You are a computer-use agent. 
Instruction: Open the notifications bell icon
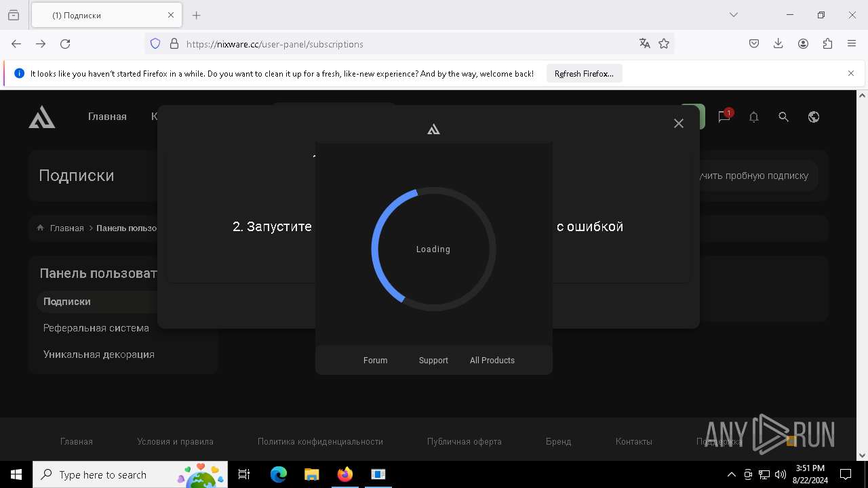point(753,117)
